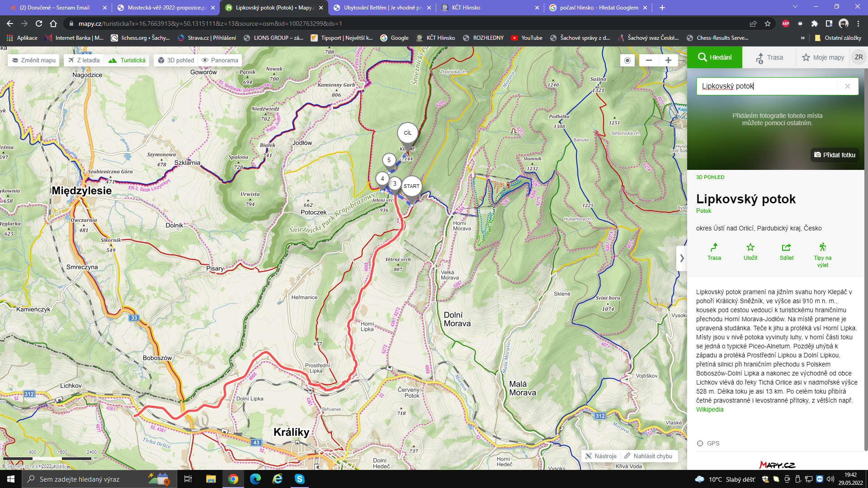Collapse side panel with chevron arrow
This screenshot has height=488, width=868.
pyautogui.click(x=682, y=258)
